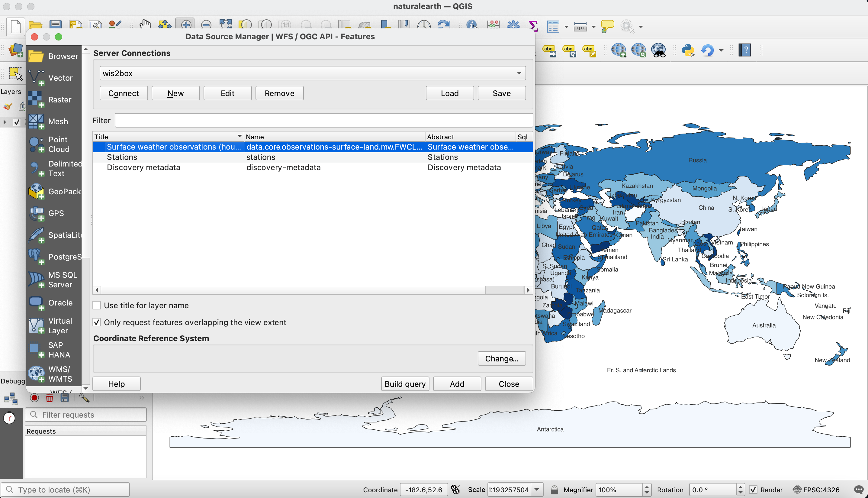The image size is (868, 498).
Task: Click the Add button
Action: [x=457, y=384]
